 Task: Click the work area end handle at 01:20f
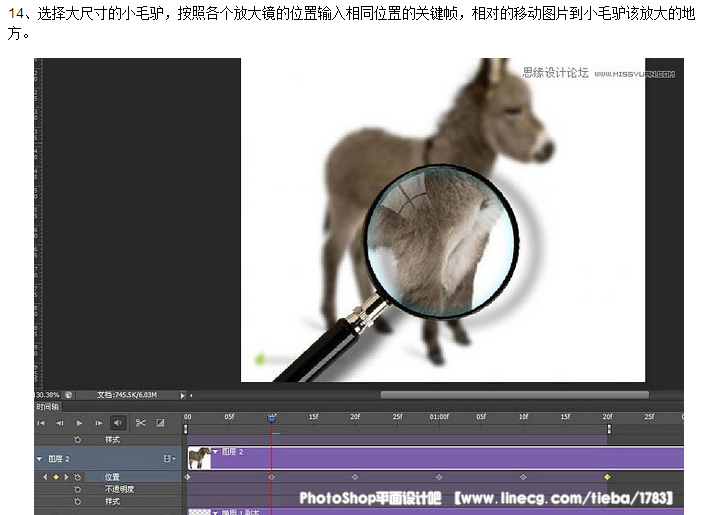pyautogui.click(x=609, y=429)
